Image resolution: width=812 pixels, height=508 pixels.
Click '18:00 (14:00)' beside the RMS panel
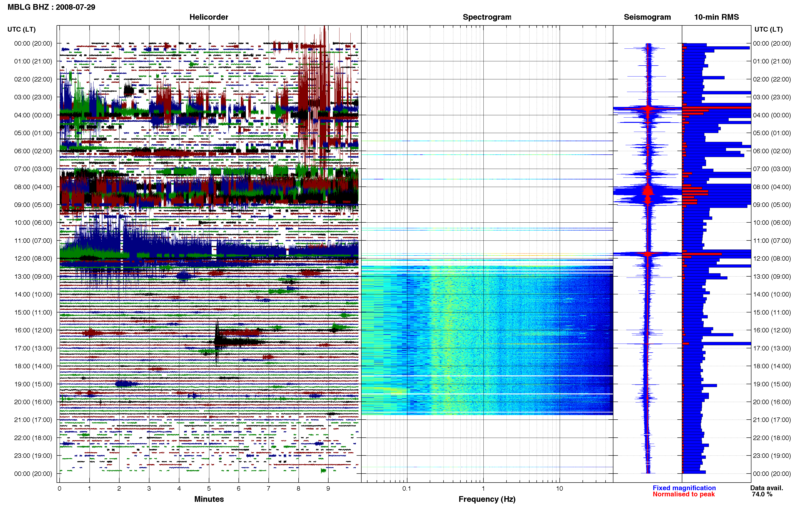point(772,366)
